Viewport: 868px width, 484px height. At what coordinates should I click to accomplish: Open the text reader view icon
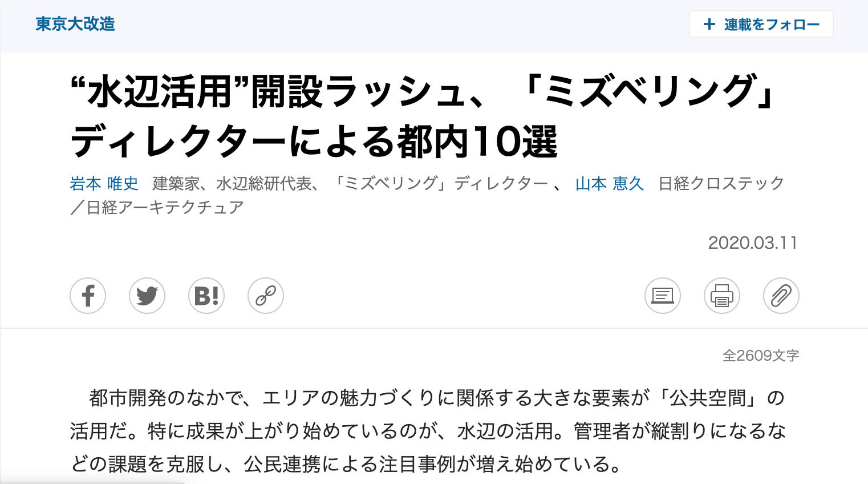click(x=663, y=296)
